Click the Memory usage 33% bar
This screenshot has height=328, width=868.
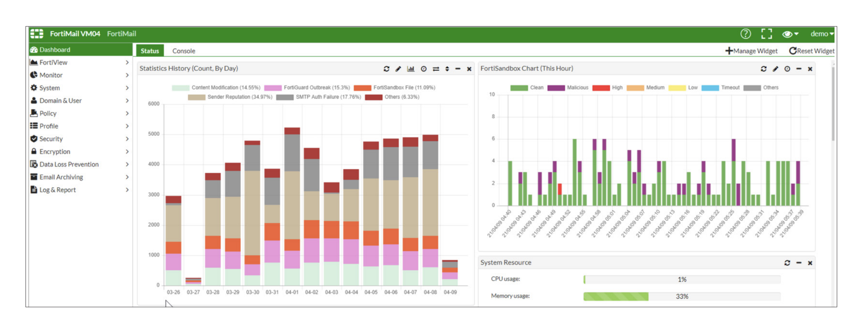coord(682,296)
